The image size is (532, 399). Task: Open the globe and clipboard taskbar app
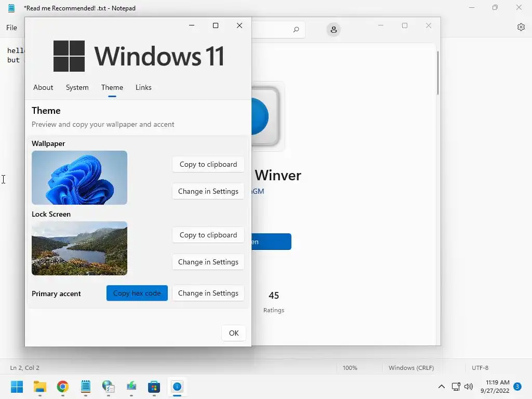tap(108, 387)
